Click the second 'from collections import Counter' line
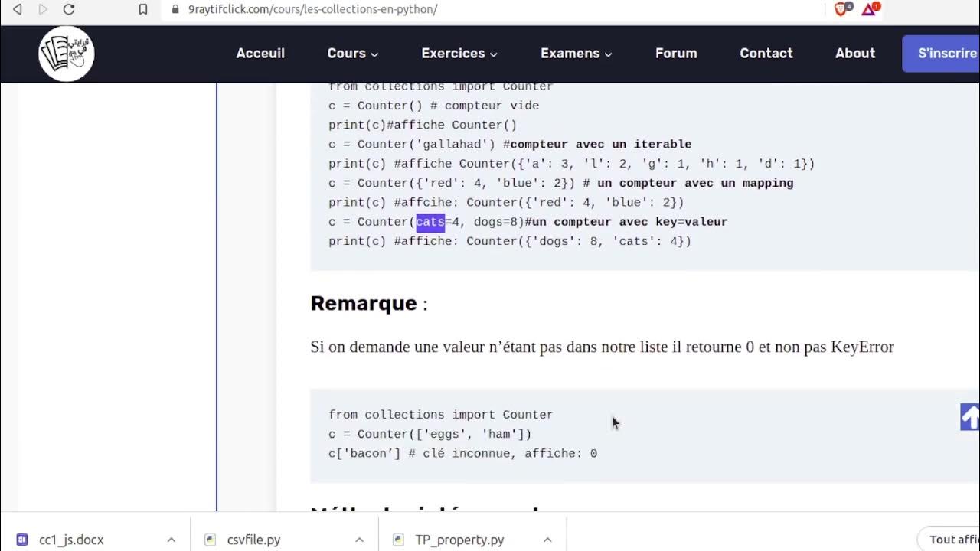The width and height of the screenshot is (980, 551). (x=440, y=414)
